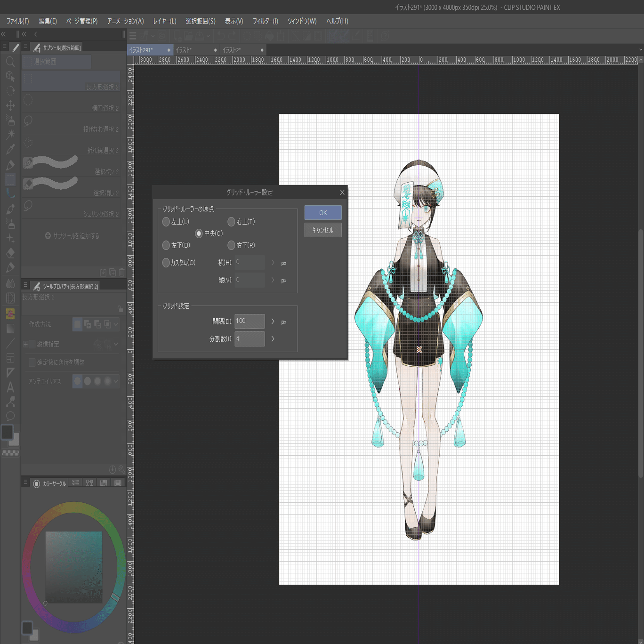Delete sub tool with trash icon

tap(122, 272)
